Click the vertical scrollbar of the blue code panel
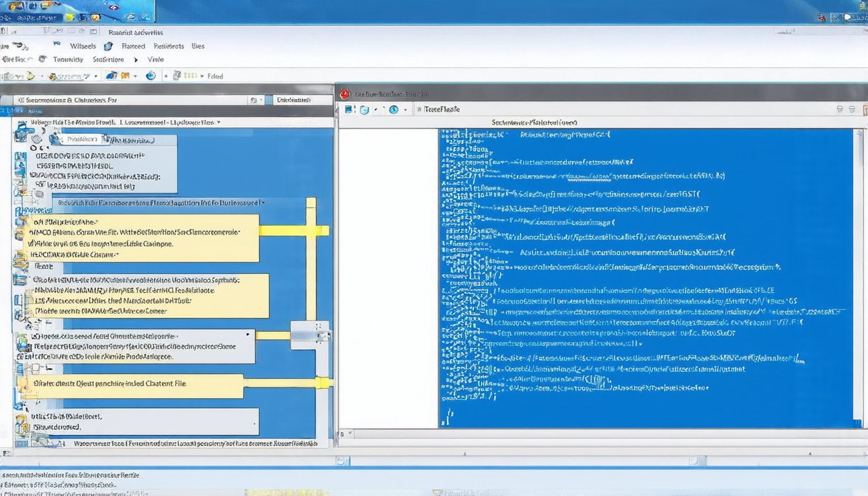This screenshot has height=496, width=868. point(858,278)
